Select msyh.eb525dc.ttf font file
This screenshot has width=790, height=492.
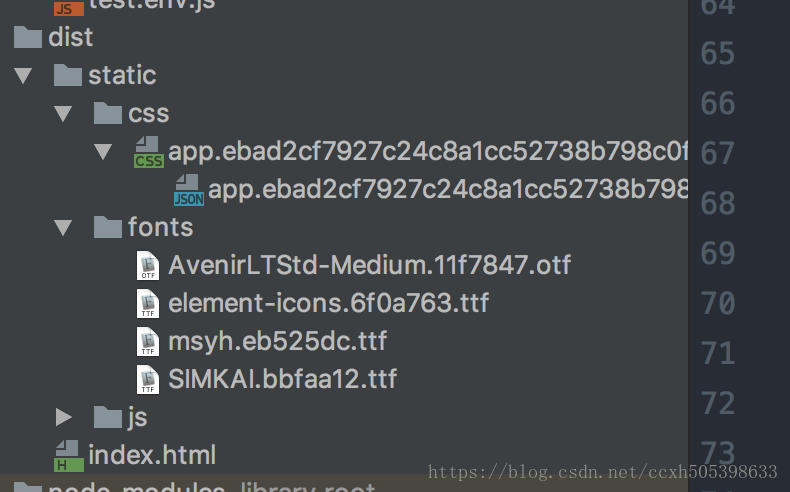pyautogui.click(x=277, y=341)
